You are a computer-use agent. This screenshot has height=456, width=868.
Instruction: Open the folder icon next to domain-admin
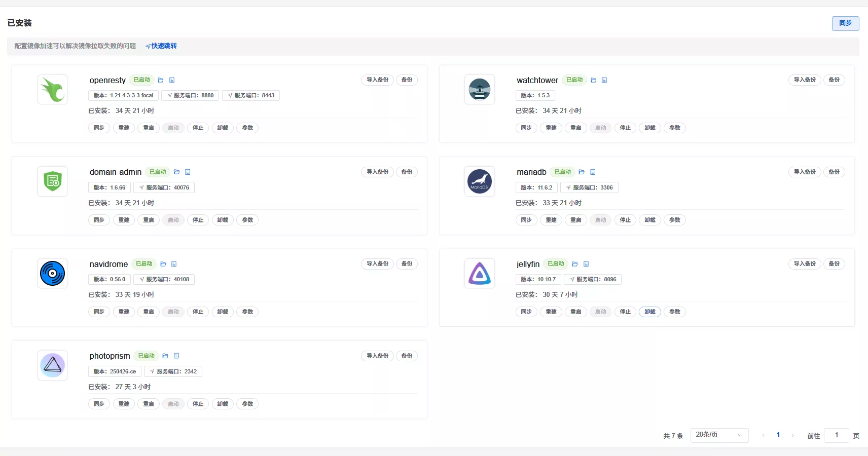[177, 172]
